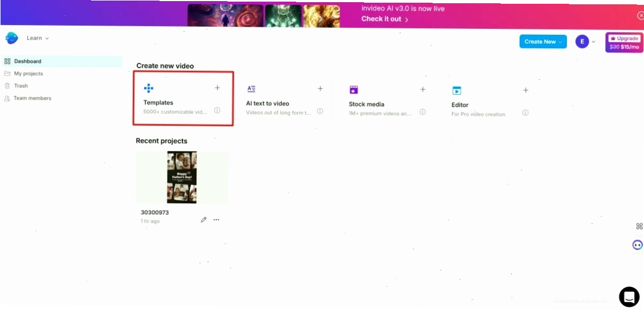Click the E user avatar
The height and width of the screenshot is (310, 644).
click(x=582, y=41)
